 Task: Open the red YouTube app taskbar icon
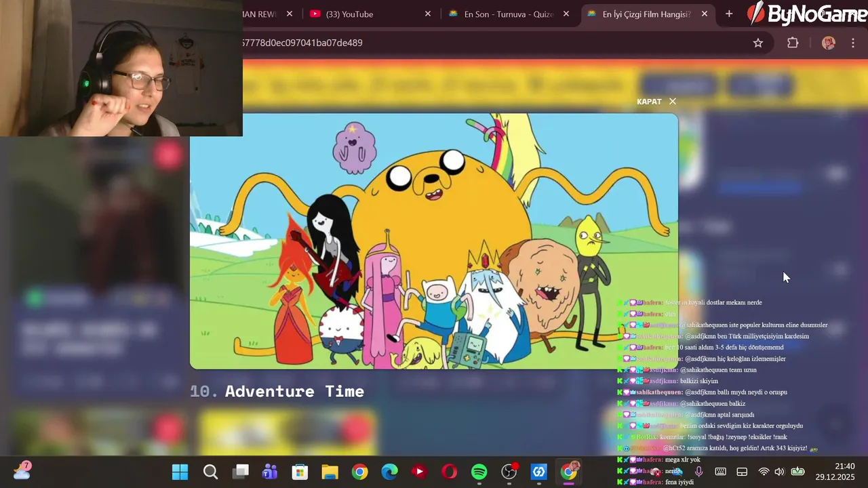(x=419, y=472)
